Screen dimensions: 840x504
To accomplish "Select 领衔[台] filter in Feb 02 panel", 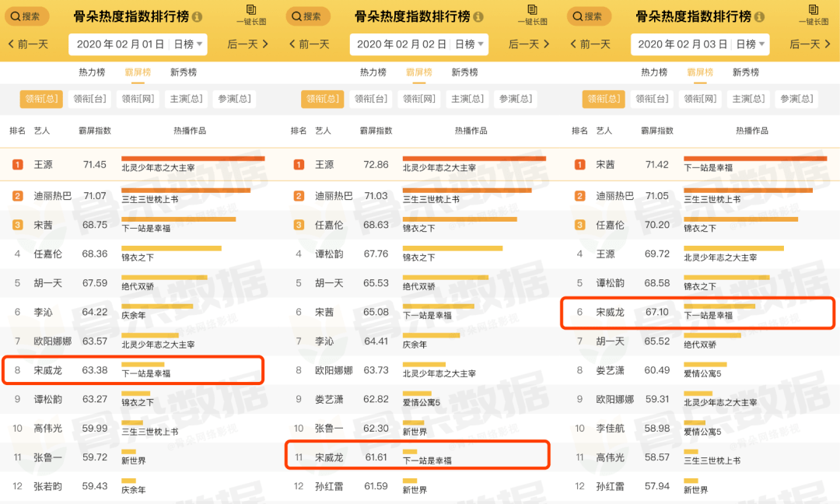I will (x=371, y=99).
